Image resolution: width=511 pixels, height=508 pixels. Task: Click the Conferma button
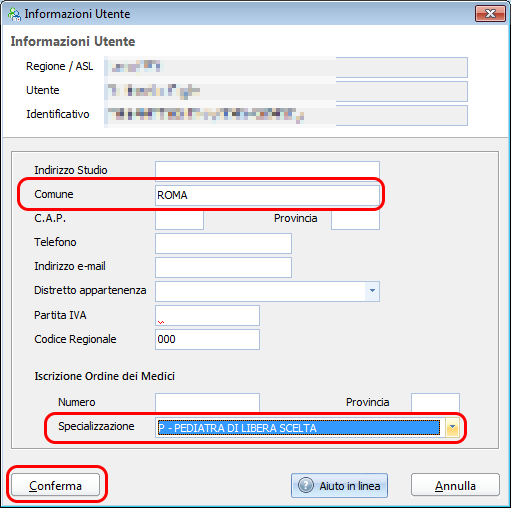click(55, 485)
